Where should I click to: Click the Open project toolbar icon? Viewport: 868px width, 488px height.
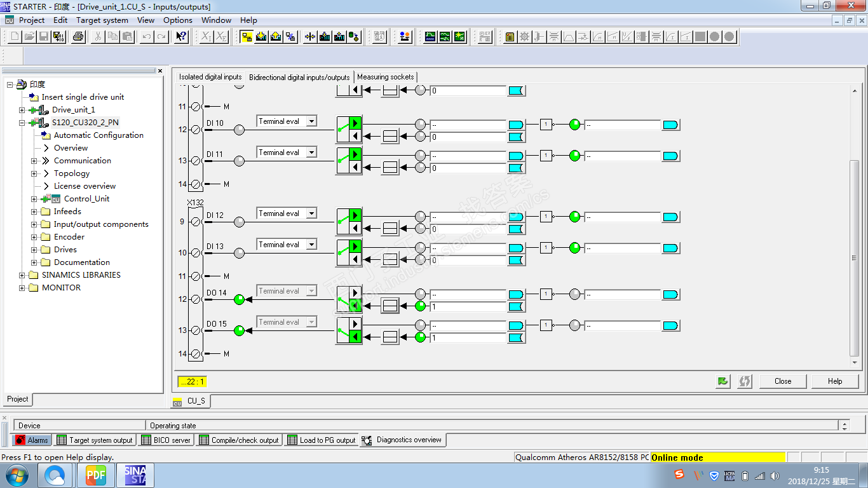pos(29,37)
